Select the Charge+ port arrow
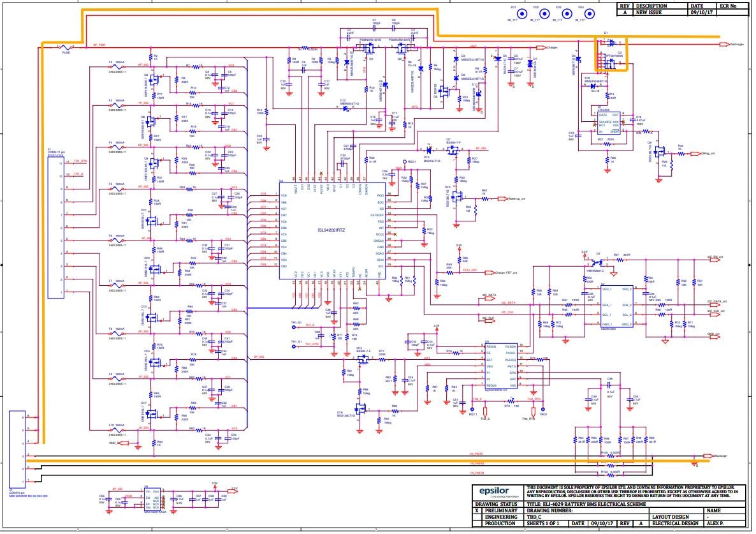Viewport: 756px width, 534px height. pyautogui.click(x=543, y=47)
